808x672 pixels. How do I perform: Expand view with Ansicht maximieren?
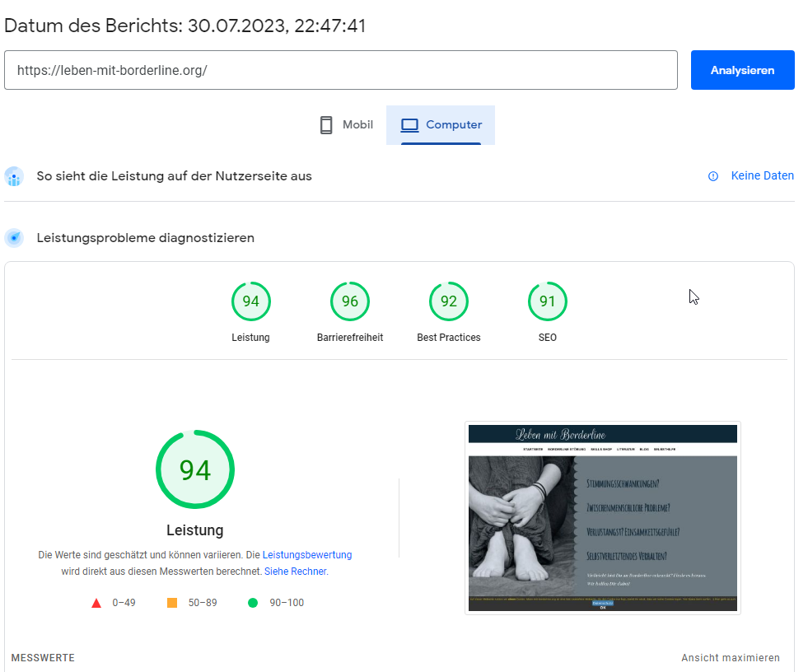click(x=730, y=658)
